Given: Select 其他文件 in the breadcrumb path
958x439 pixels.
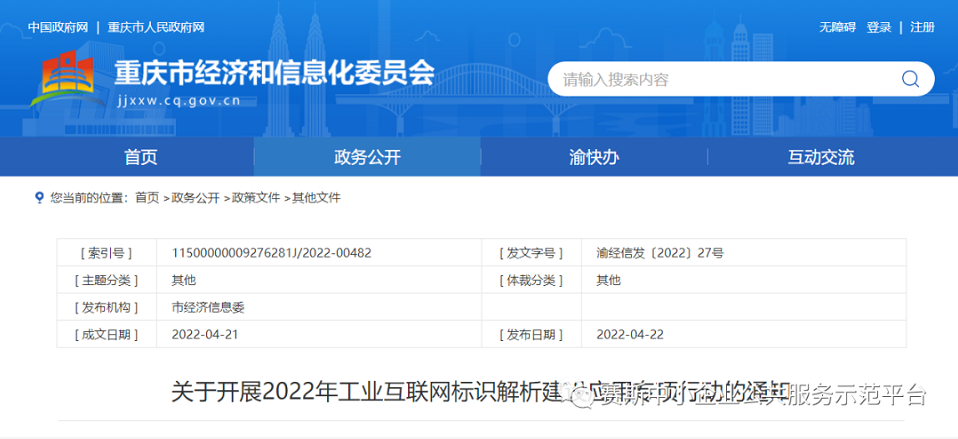Looking at the screenshot, I should 316,198.
